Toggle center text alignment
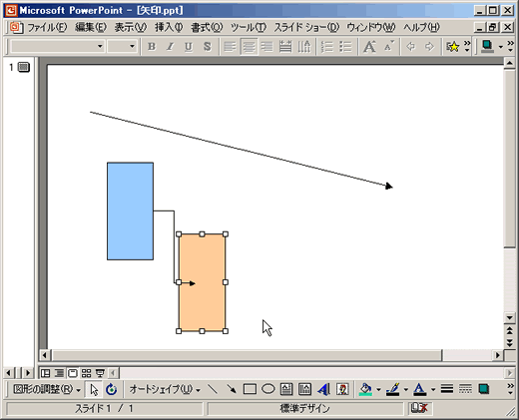 click(x=249, y=47)
